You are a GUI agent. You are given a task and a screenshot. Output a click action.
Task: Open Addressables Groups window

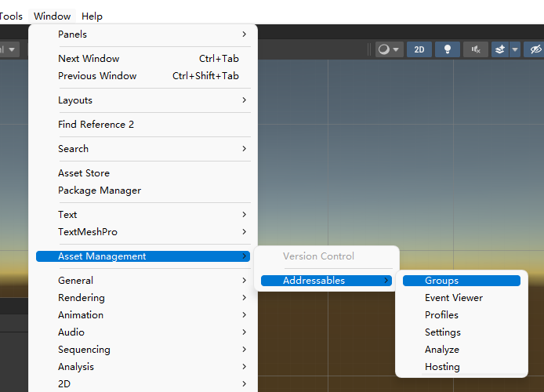point(462,281)
